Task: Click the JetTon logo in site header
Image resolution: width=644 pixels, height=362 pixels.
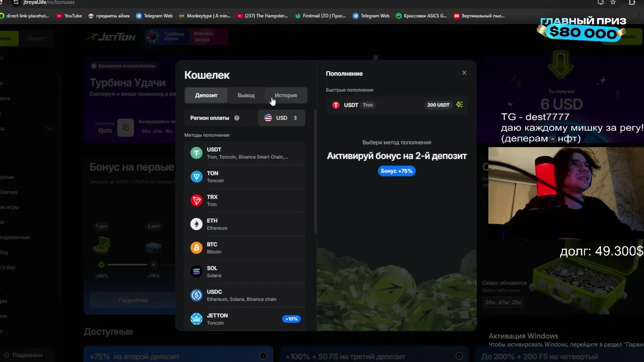Action: 111,37
